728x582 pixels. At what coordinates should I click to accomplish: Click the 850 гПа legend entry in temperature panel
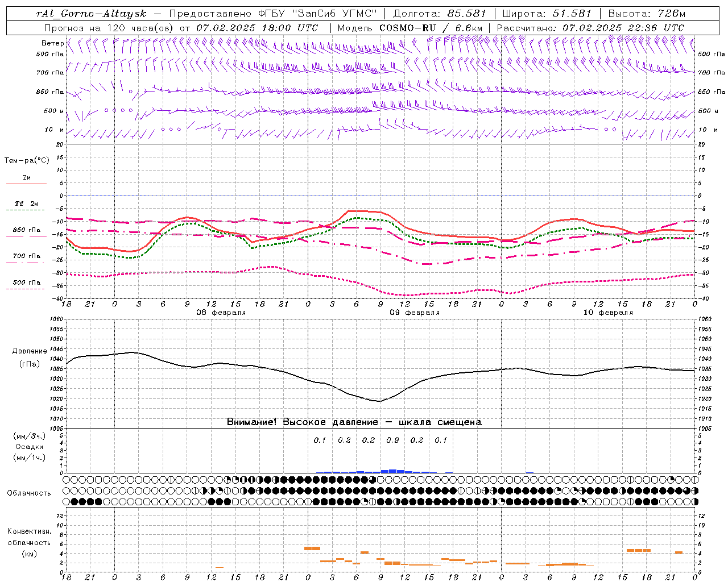pyautogui.click(x=27, y=230)
